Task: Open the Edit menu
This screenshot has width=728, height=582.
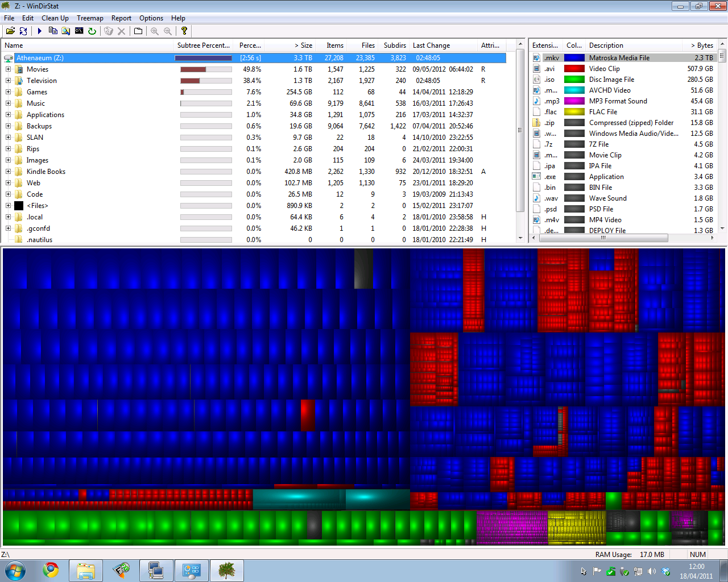Action: (x=28, y=18)
